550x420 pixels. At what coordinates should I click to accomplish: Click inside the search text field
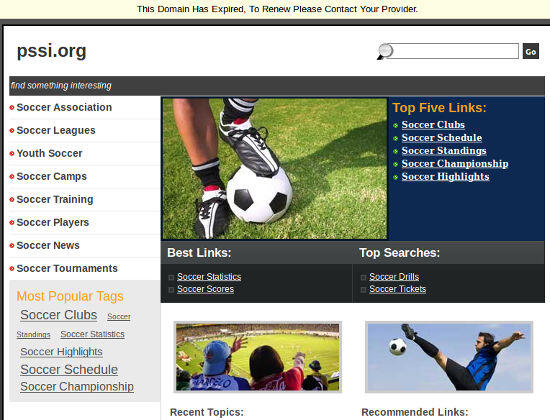tap(455, 51)
